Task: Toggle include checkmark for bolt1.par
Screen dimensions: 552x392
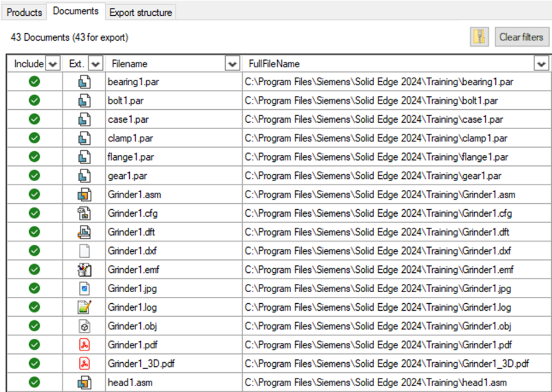Action: pyautogui.click(x=34, y=100)
